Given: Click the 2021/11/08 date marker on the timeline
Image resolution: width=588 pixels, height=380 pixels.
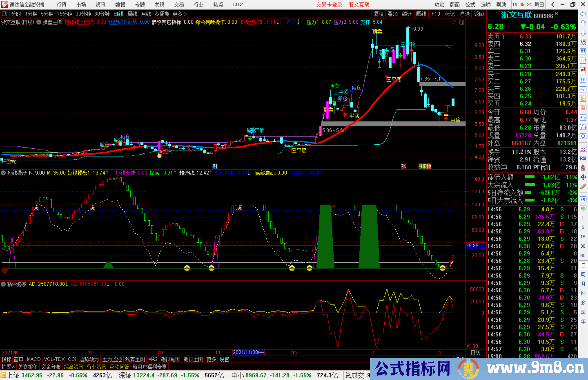Looking at the screenshot, I should [x=248, y=352].
